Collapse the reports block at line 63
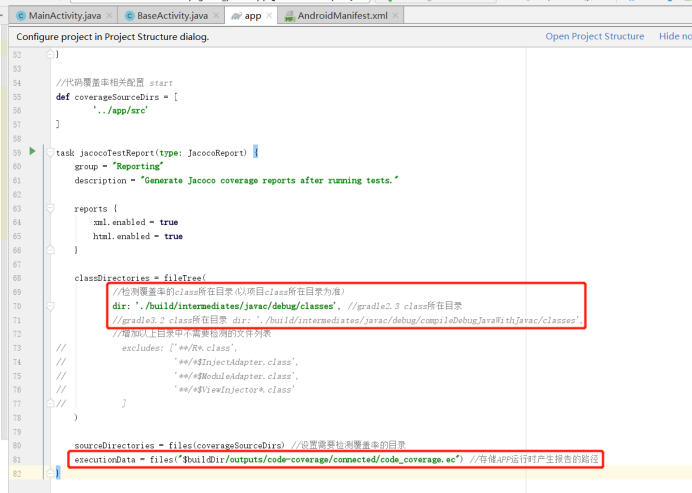This screenshot has width=692, height=493. [50, 208]
